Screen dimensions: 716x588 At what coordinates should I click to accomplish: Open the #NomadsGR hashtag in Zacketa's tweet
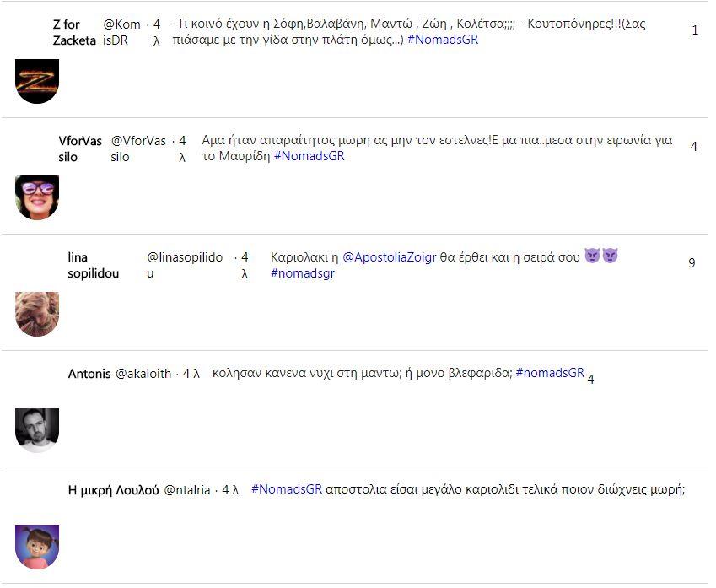coord(442,40)
